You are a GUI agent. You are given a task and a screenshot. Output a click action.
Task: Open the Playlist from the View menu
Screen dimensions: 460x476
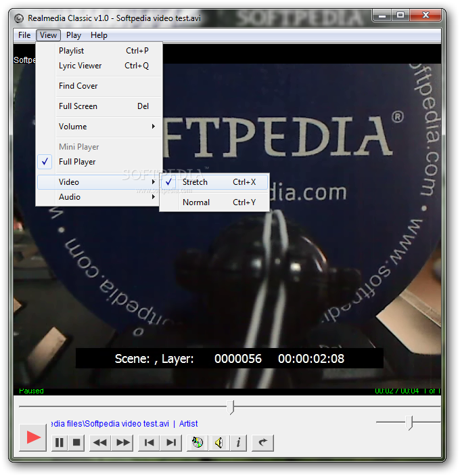pos(99,50)
